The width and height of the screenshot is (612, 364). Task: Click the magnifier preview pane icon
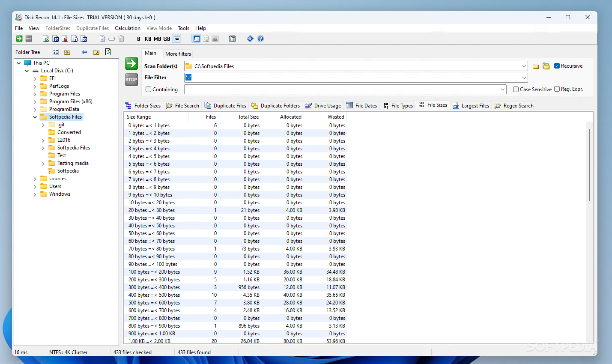coord(206,39)
